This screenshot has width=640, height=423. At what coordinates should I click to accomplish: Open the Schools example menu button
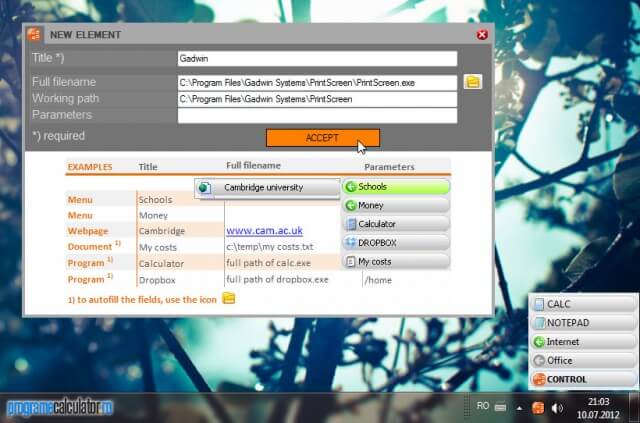[396, 187]
